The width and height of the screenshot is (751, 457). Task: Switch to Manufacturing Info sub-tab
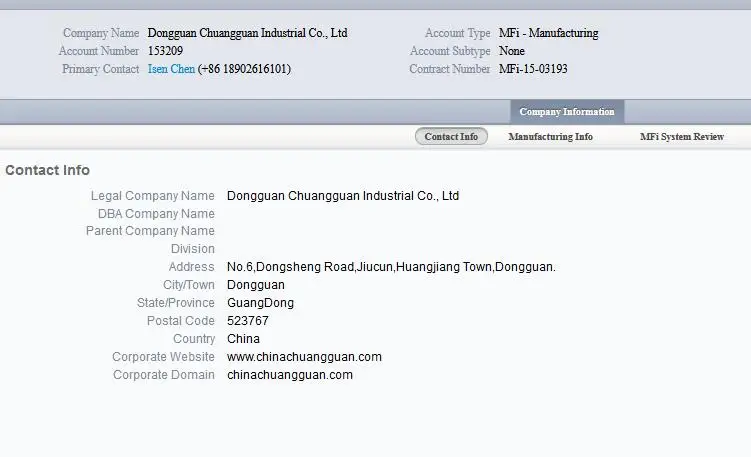pos(550,137)
